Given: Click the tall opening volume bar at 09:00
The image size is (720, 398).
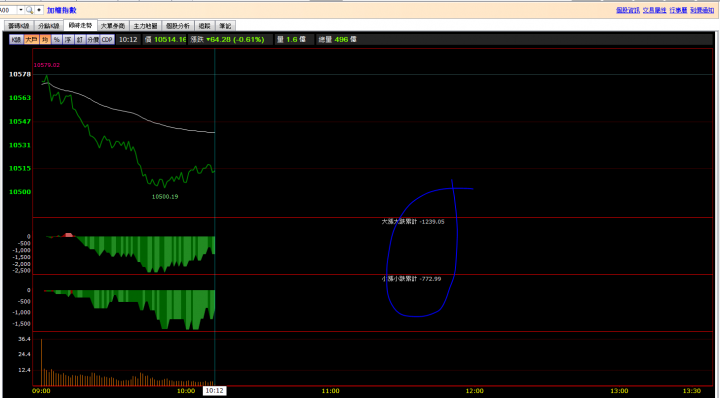Looking at the screenshot, I should click(41, 362).
